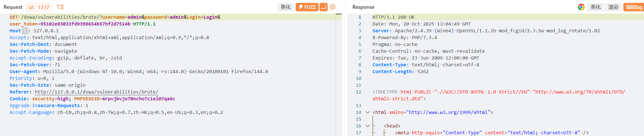Open response in Chrome browser icon
This screenshot has height=136, width=644.
click(581, 7)
